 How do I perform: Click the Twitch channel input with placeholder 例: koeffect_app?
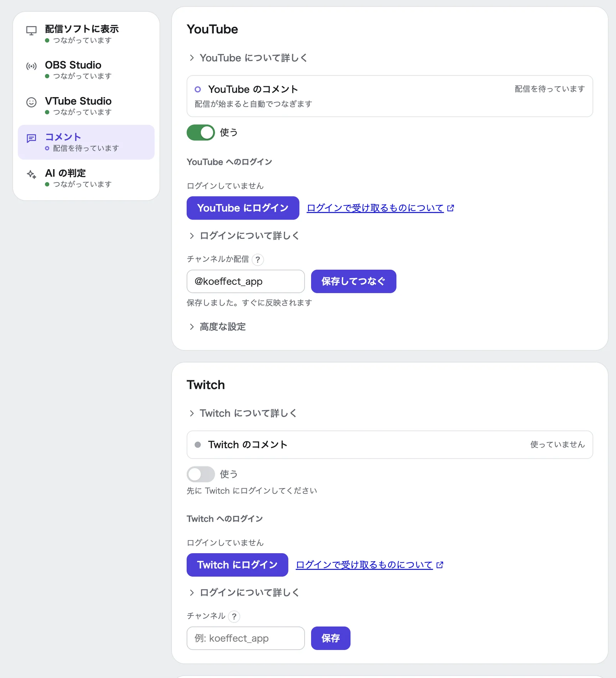pos(246,638)
